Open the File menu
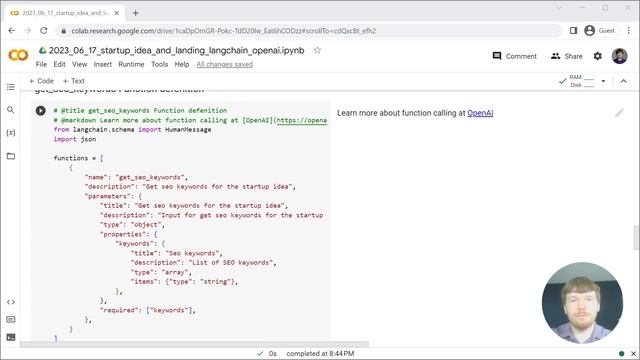This screenshot has width=640, height=360. [41, 64]
